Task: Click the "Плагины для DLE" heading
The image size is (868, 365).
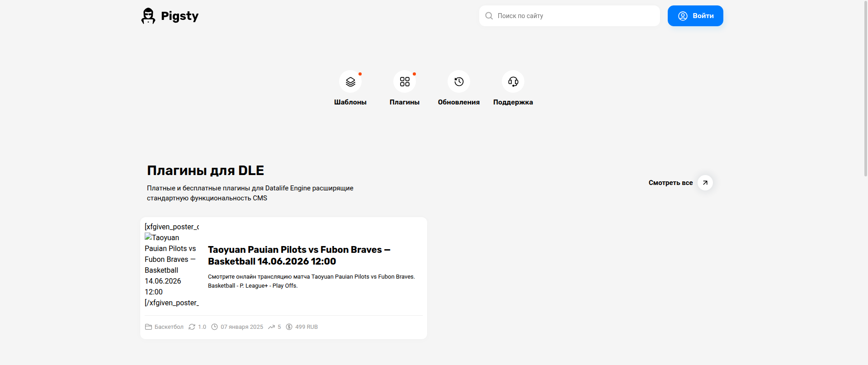Action: click(205, 171)
